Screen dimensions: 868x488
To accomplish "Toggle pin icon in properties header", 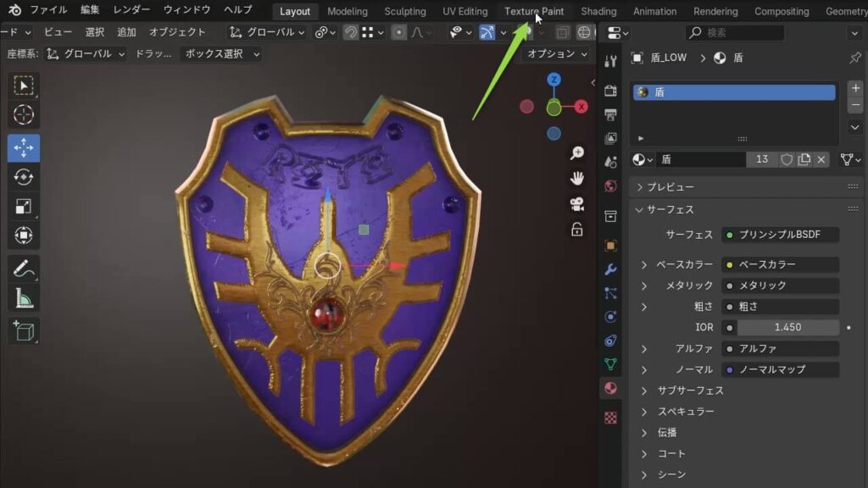I will click(x=855, y=58).
